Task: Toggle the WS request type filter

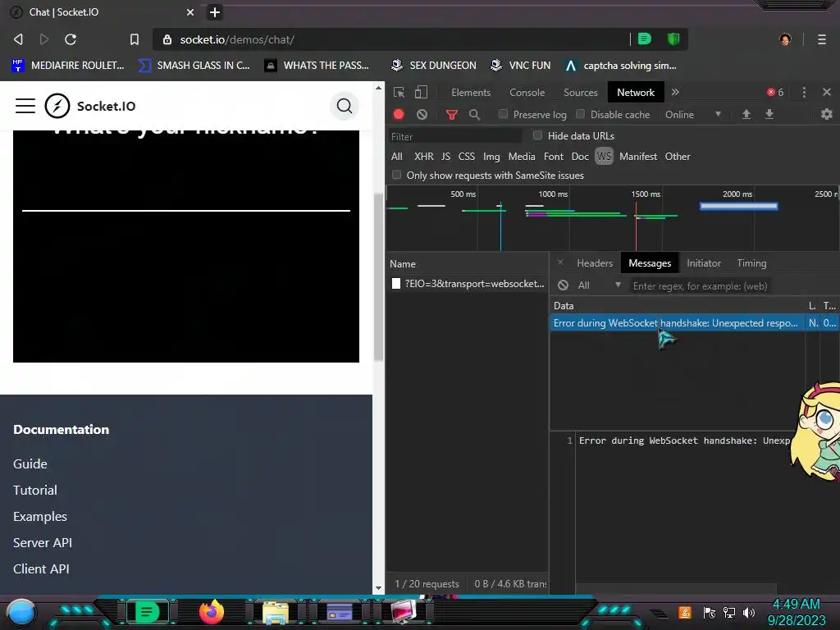Action: (x=604, y=157)
